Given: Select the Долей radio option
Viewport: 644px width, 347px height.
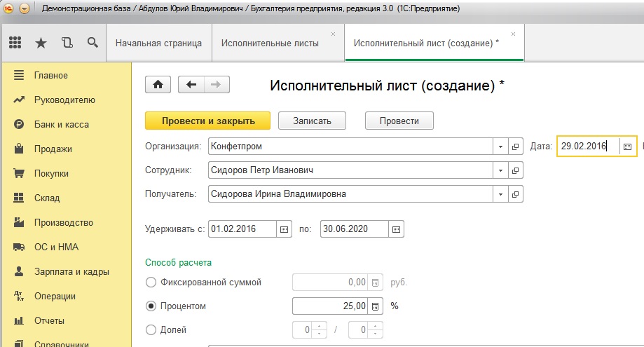Looking at the screenshot, I should [151, 329].
